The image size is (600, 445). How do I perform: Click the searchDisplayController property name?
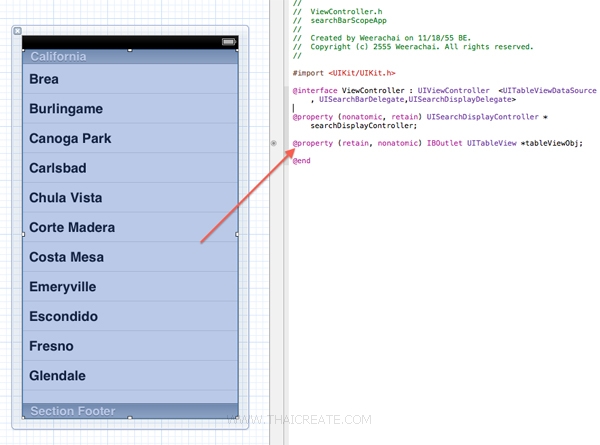click(x=364, y=126)
